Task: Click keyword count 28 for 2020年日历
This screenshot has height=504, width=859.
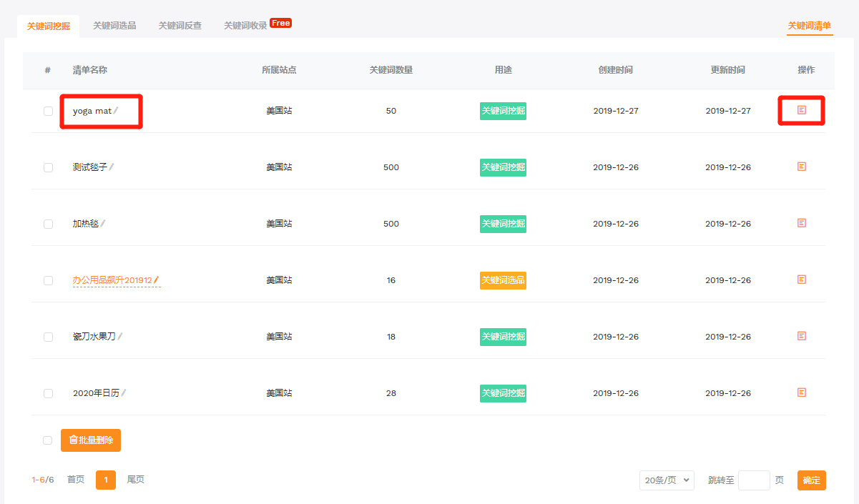Action: click(x=391, y=393)
